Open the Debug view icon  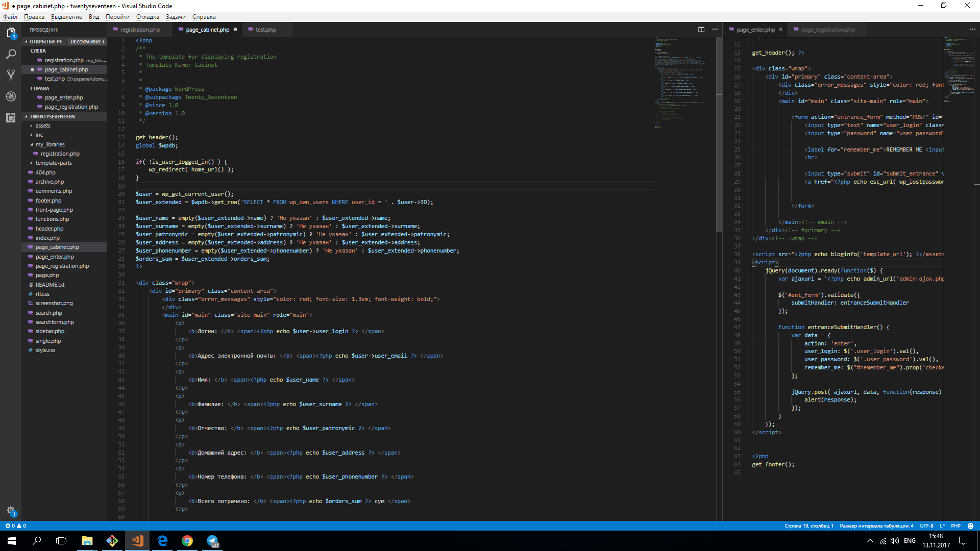(11, 96)
